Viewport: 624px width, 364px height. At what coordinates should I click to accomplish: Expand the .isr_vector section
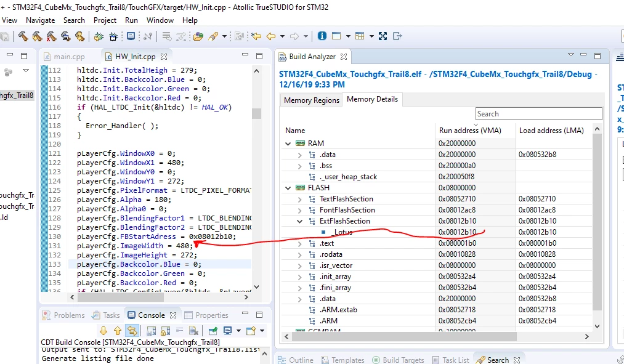(x=299, y=265)
